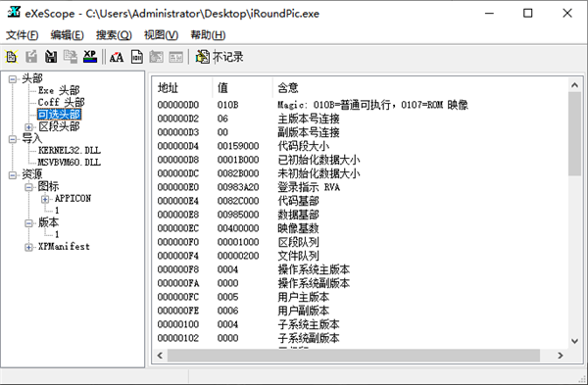Select the Exe 头部 tree item
The height and width of the screenshot is (385, 588).
(59, 90)
